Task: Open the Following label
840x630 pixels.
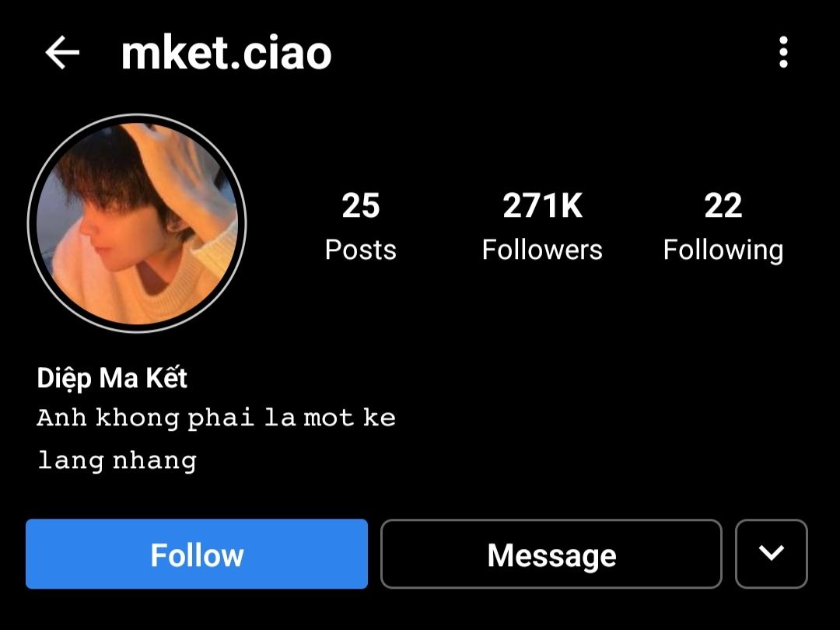Action: [x=723, y=250]
